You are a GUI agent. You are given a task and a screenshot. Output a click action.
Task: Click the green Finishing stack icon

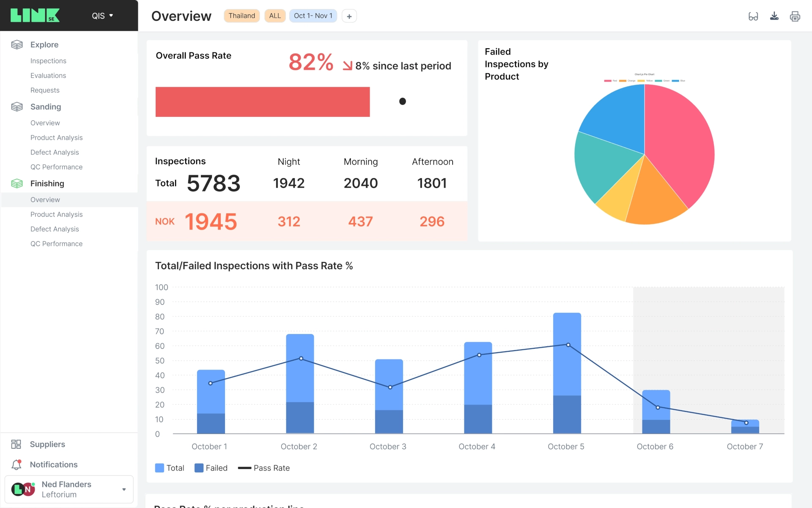(17, 183)
